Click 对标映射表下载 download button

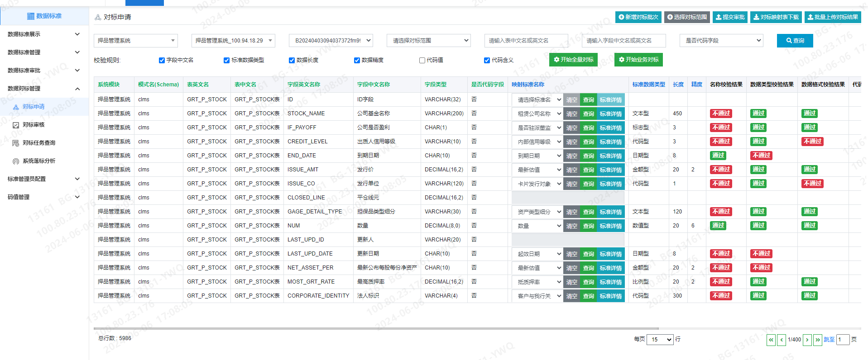[x=776, y=17]
